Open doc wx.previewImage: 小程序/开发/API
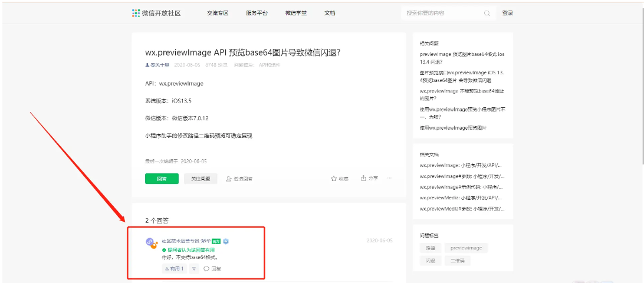The height and width of the screenshot is (283, 644). pos(461,166)
